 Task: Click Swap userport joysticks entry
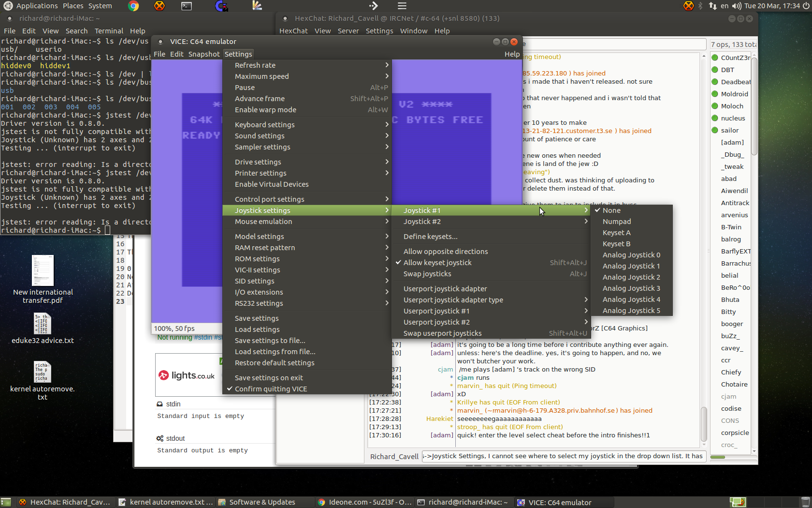pyautogui.click(x=491, y=333)
